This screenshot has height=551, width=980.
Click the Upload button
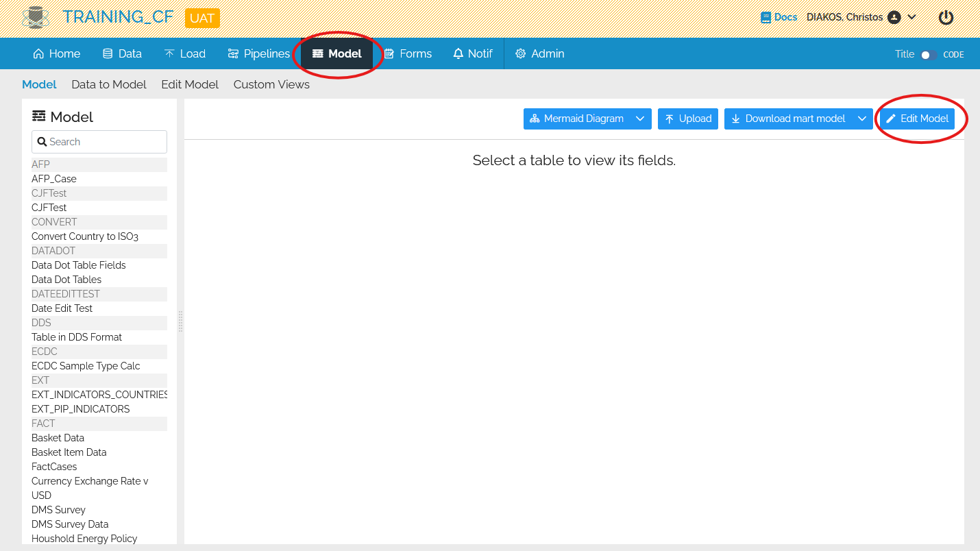pyautogui.click(x=688, y=119)
